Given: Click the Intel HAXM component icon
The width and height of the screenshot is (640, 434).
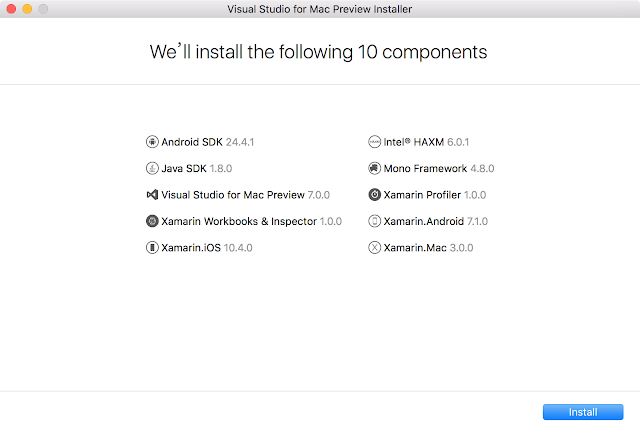Looking at the screenshot, I should pos(375,142).
